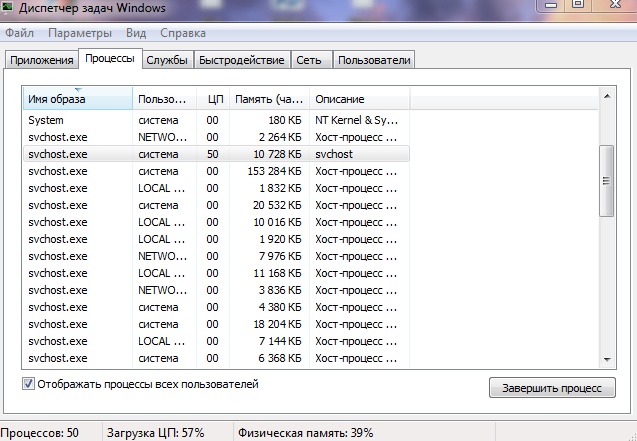Select svchost.exe using 20 532 КБ

[x=216, y=205]
